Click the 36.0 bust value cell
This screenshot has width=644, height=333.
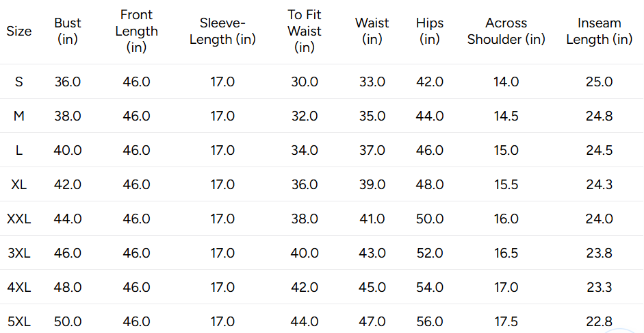click(67, 82)
